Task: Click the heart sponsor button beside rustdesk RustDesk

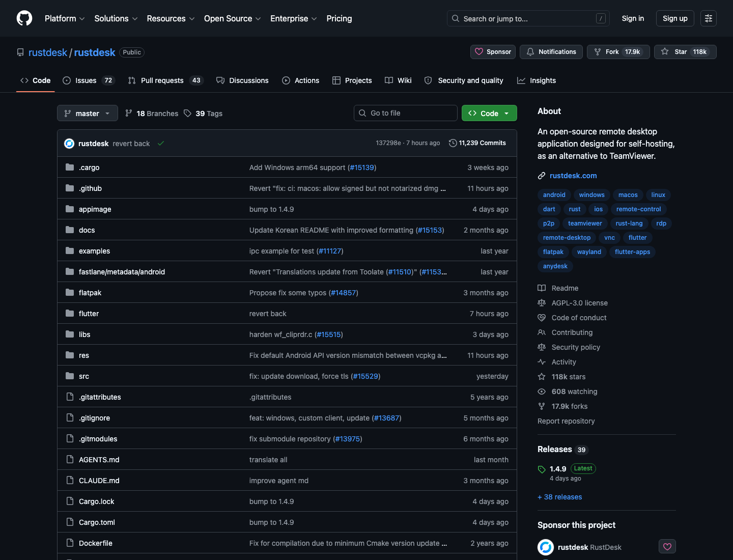Action: click(x=667, y=547)
